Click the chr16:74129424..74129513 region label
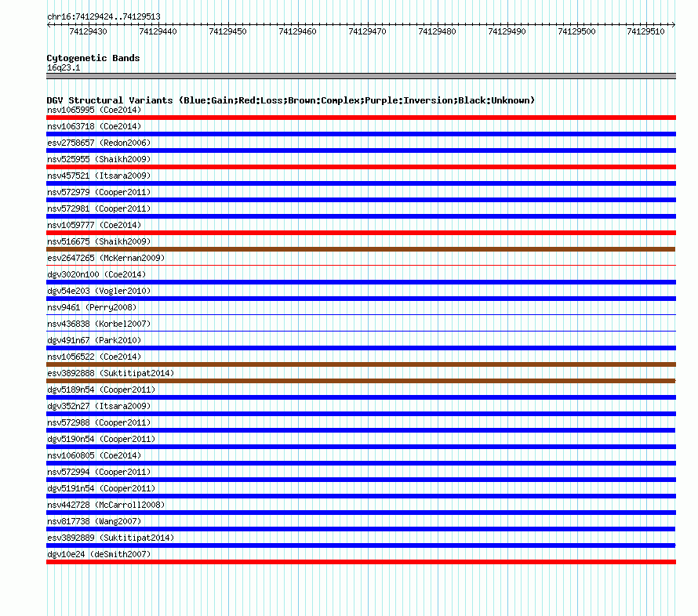Viewport: 698px width, 616px height. pos(104,16)
